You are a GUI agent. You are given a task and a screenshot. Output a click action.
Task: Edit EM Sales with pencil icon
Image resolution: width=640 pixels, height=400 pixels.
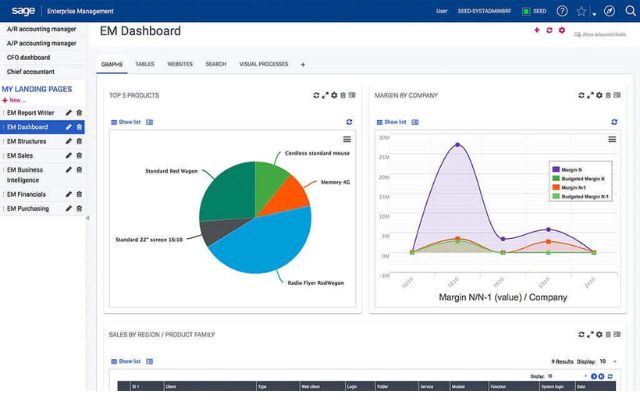[69, 156]
